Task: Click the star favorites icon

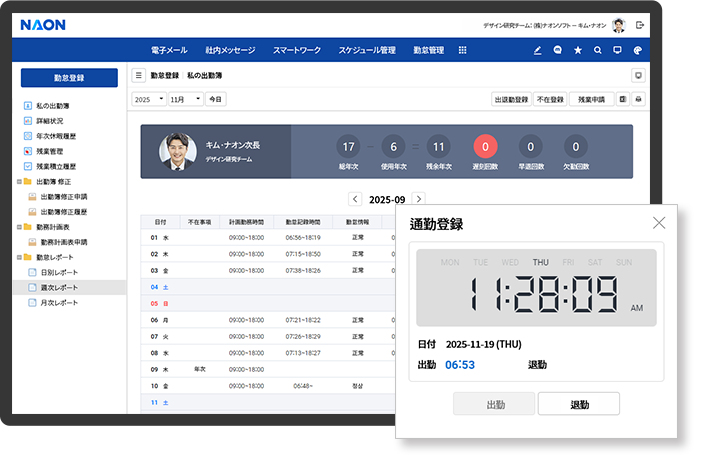Action: click(578, 50)
